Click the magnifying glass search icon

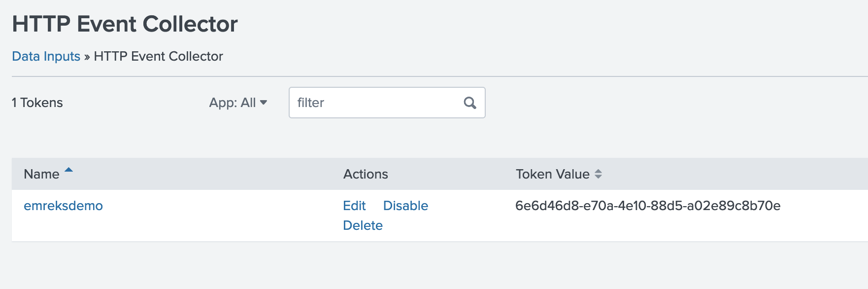469,103
